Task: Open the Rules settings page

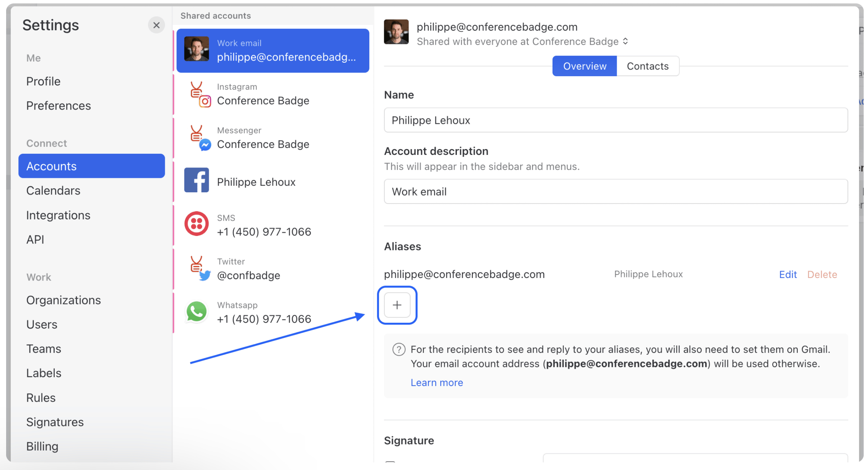Action: (x=41, y=398)
